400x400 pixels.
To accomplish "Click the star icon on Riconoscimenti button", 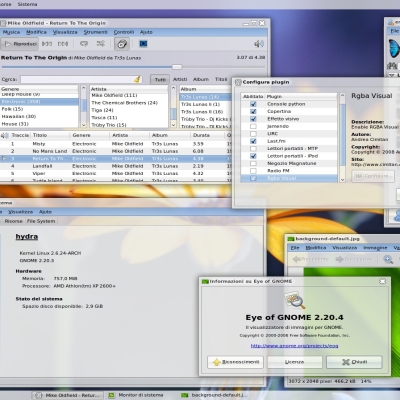I will (x=217, y=362).
